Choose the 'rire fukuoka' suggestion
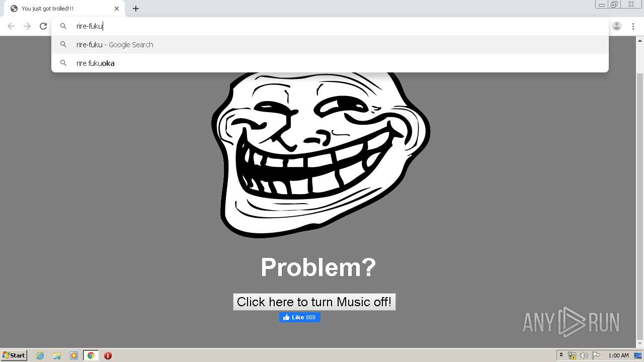The width and height of the screenshot is (644, 362). click(x=330, y=63)
